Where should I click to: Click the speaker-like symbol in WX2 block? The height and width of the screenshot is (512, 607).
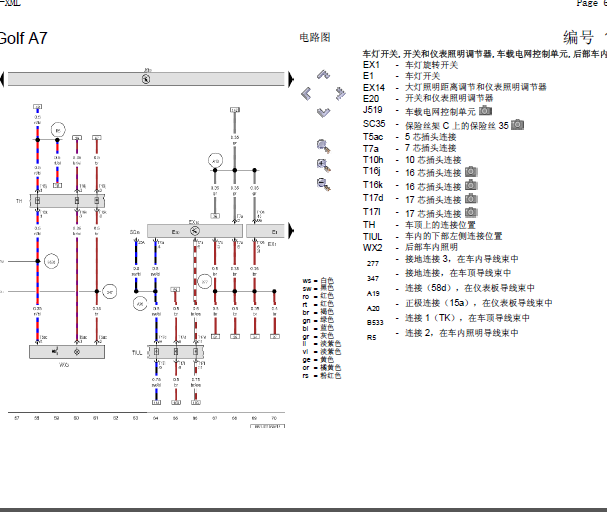(55, 351)
